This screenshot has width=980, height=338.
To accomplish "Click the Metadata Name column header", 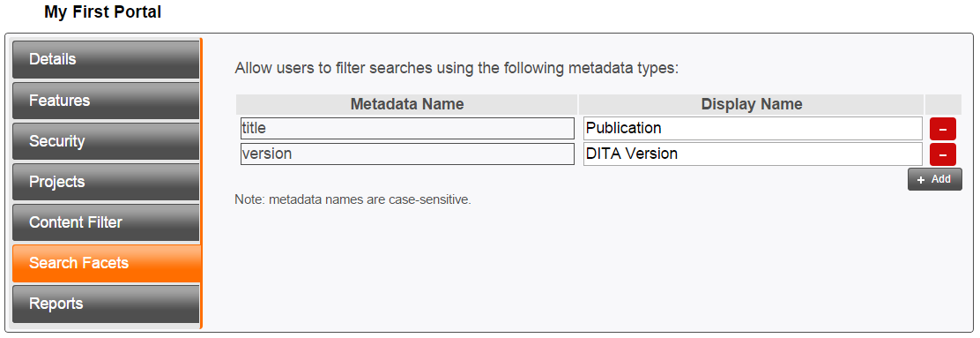I will pos(407,104).
